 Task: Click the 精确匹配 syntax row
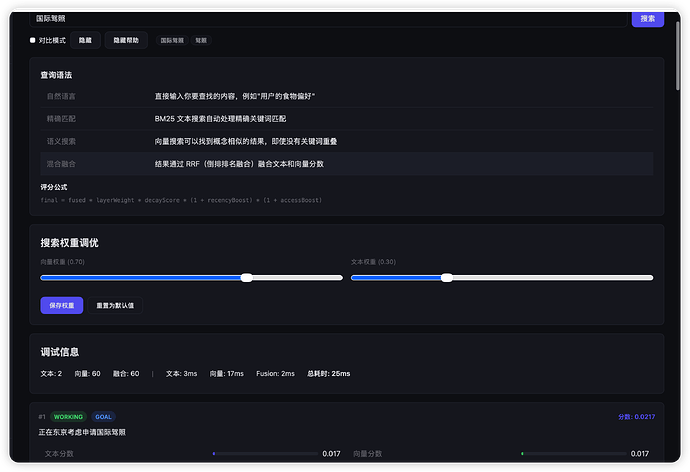347,119
